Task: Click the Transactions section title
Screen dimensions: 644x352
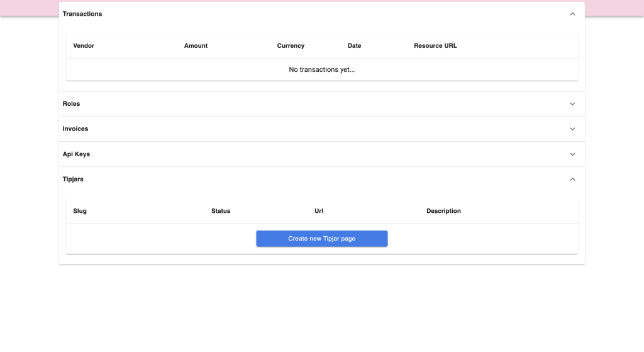Action: [82, 14]
